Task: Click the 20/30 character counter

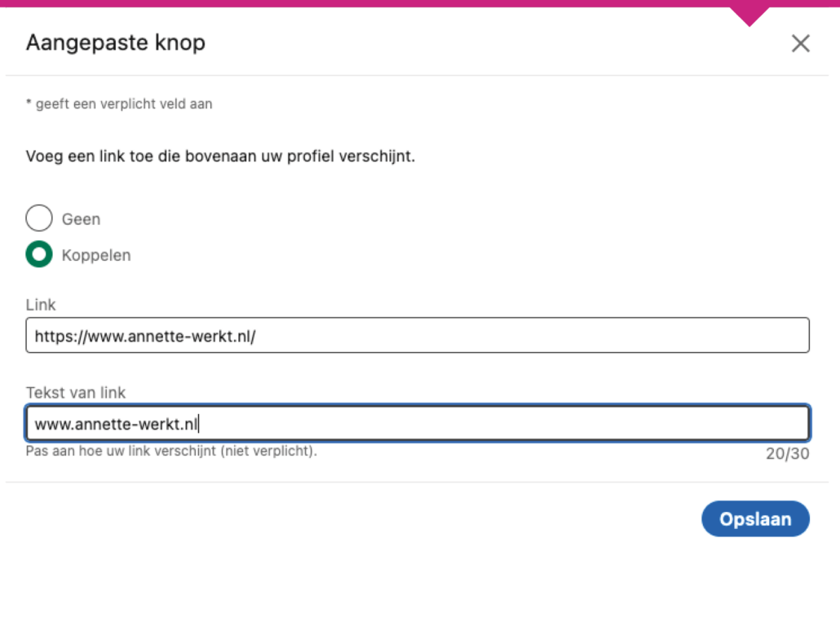Action: (787, 454)
